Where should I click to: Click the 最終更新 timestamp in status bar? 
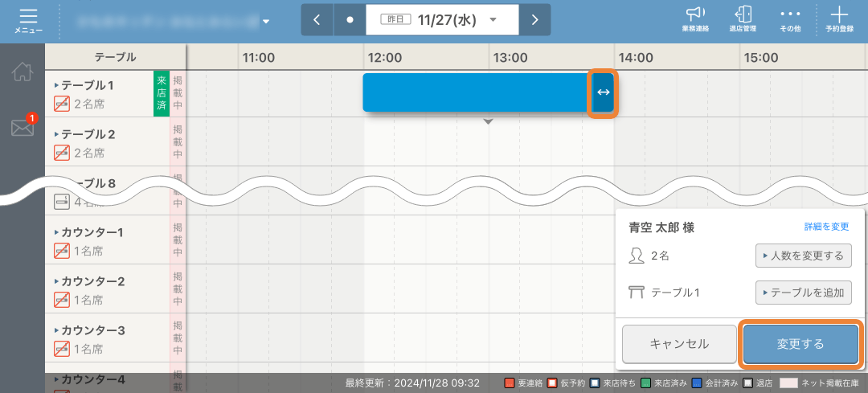pyautogui.click(x=412, y=383)
